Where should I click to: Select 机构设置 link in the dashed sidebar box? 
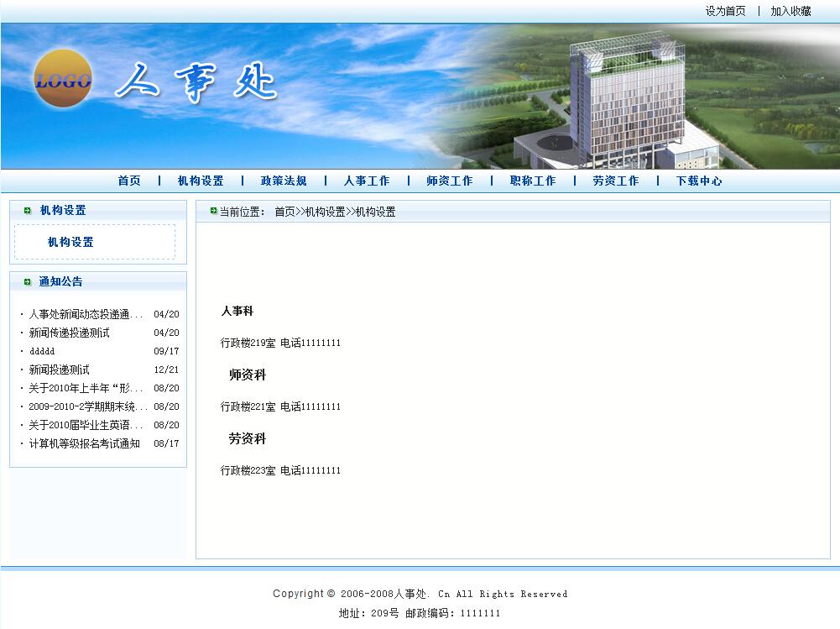tap(70, 243)
